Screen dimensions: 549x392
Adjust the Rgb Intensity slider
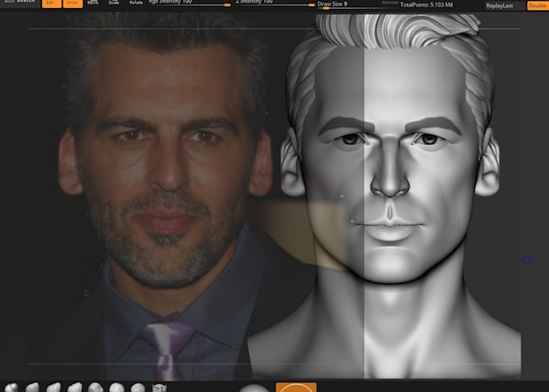pos(190,3)
